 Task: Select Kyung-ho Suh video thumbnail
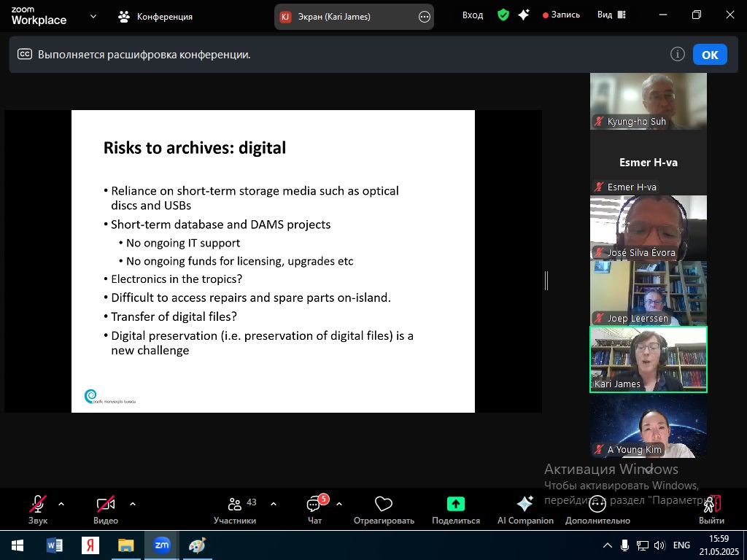click(649, 101)
